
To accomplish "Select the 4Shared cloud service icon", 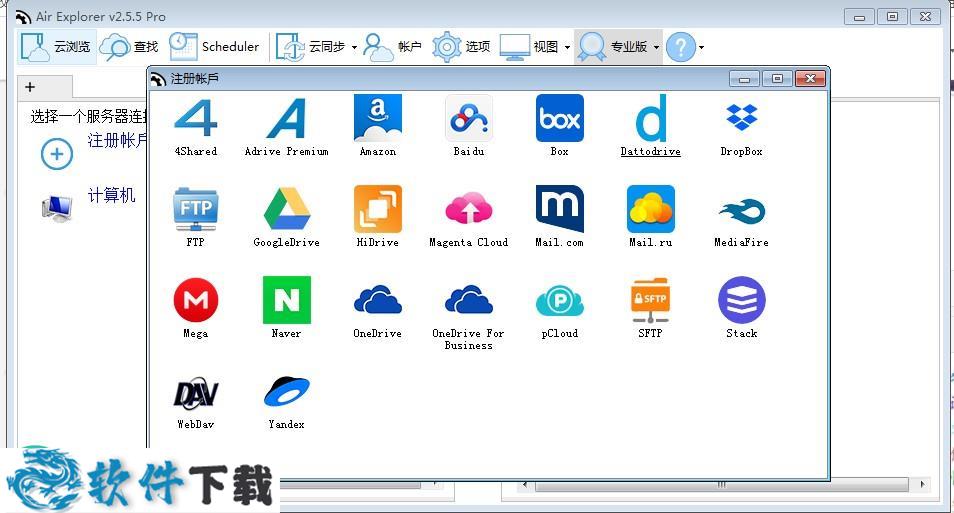I will [x=195, y=117].
